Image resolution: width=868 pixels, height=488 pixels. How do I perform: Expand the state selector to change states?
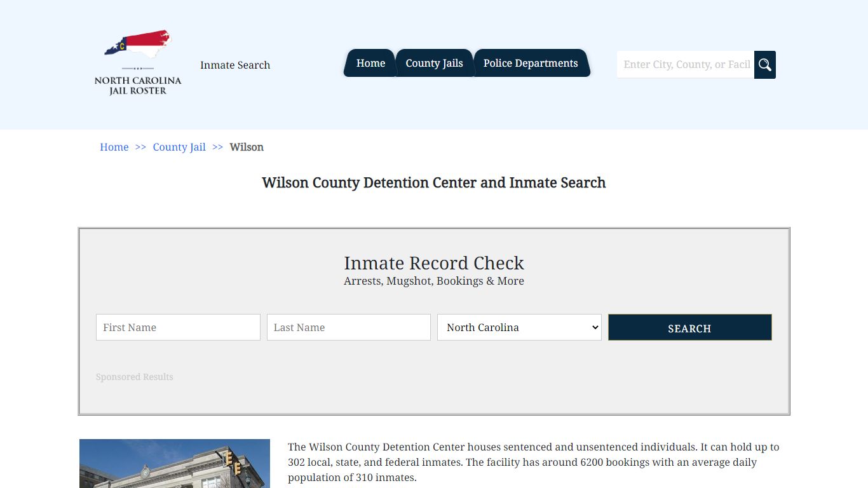(x=519, y=327)
